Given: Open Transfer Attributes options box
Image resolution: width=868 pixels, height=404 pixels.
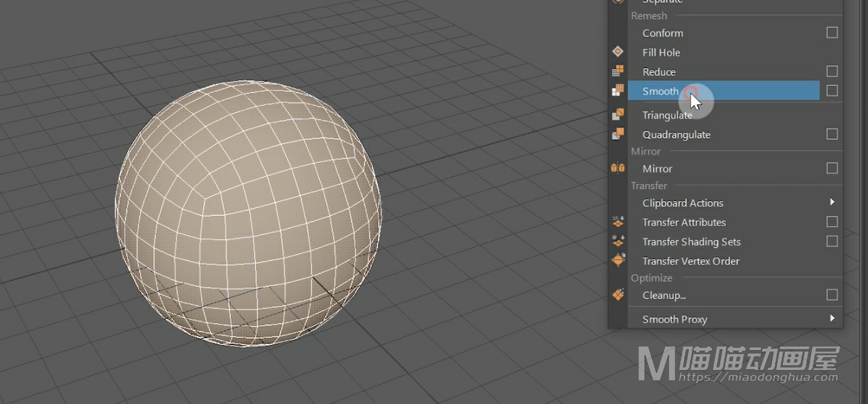Looking at the screenshot, I should point(832,222).
